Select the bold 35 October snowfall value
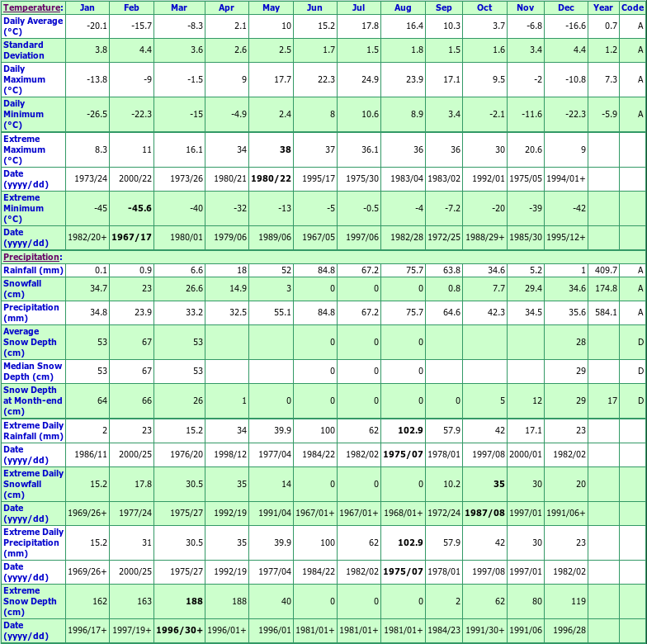647x644 pixels. 499,484
